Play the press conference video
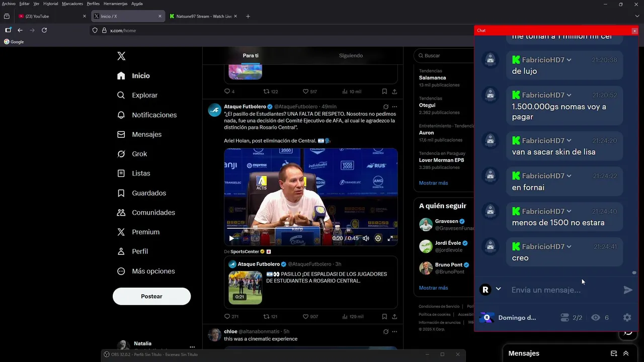The width and height of the screenshot is (644, 362). (x=231, y=238)
